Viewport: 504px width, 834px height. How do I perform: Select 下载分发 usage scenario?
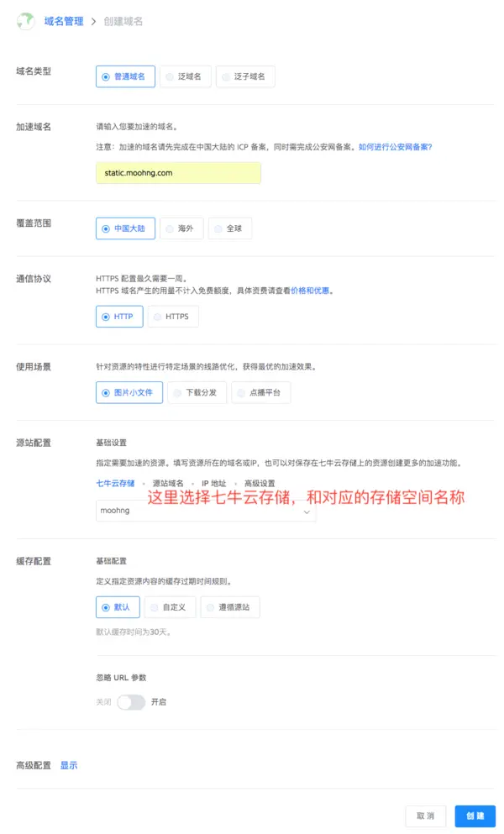click(197, 392)
